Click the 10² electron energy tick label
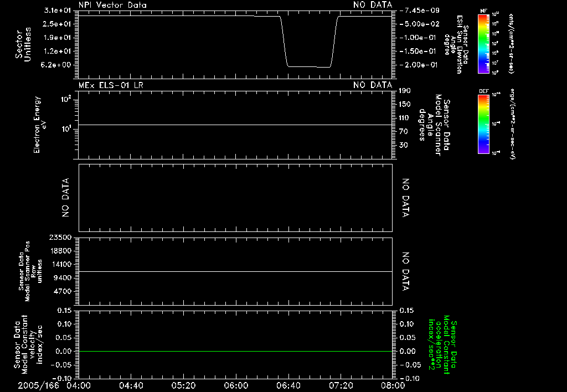This screenshot has height=392, width=567. (66, 99)
